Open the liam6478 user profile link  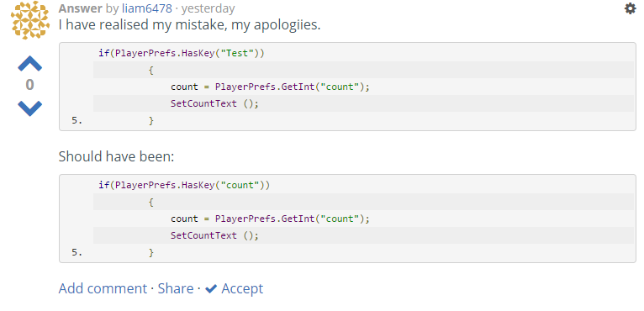[x=146, y=8]
